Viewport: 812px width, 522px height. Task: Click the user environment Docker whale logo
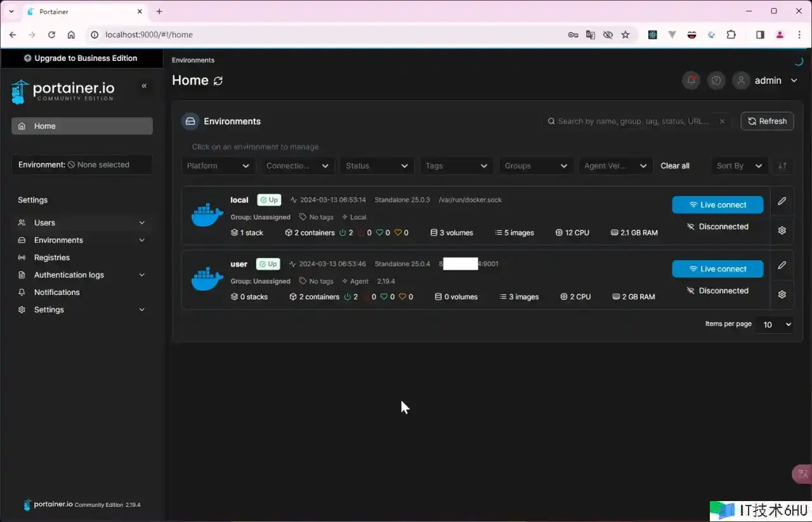click(207, 280)
